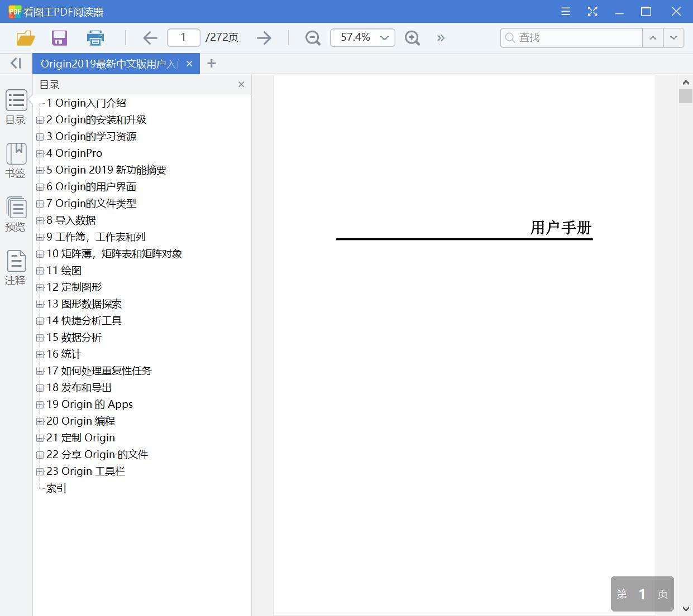Screen dimensions: 693x616
Task: Open the zoom level dropdown
Action: pos(385,38)
